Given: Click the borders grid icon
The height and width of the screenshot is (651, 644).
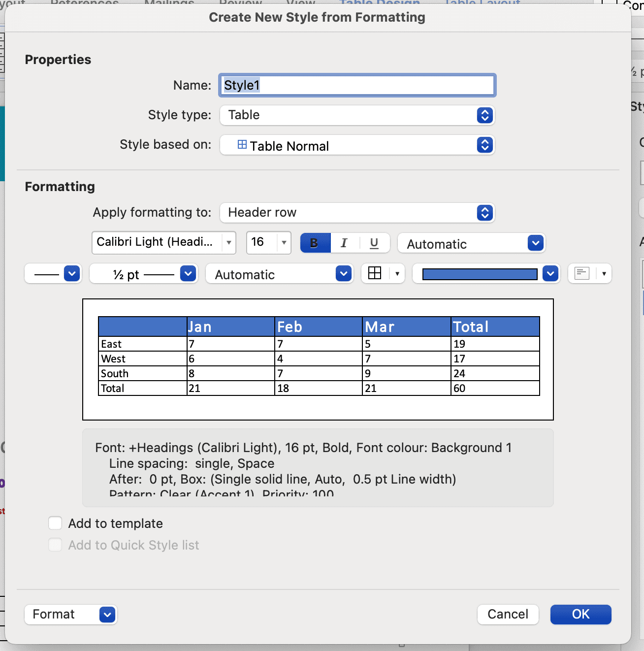Looking at the screenshot, I should tap(375, 273).
